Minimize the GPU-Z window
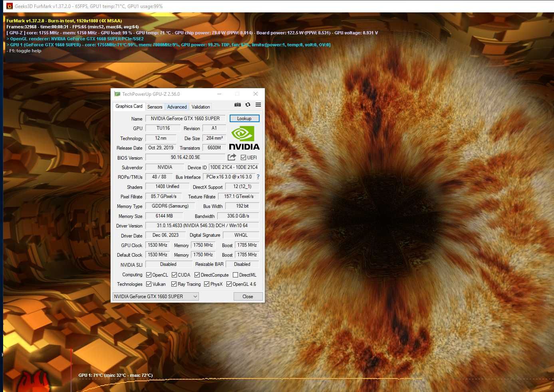 coord(219,94)
